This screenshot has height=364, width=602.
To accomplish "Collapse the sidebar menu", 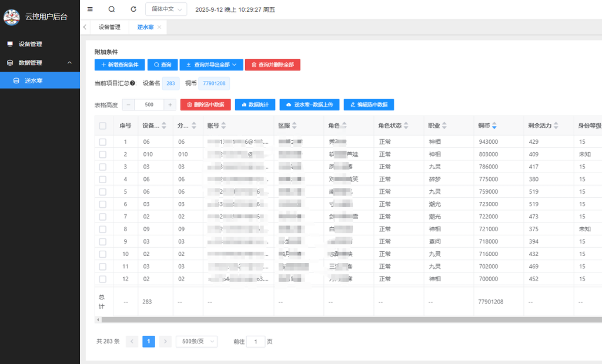I will (89, 9).
